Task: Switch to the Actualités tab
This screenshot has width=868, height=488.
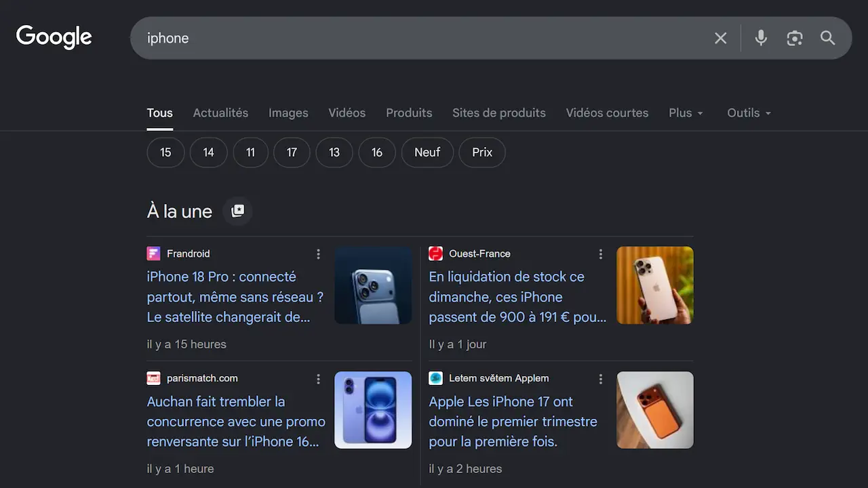Action: tap(220, 113)
